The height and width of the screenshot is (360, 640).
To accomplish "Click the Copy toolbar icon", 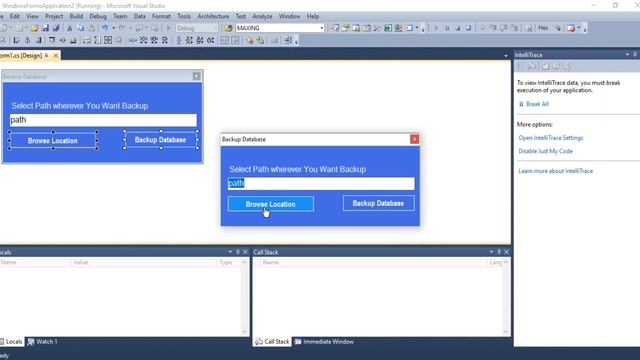I will click(x=81, y=28).
